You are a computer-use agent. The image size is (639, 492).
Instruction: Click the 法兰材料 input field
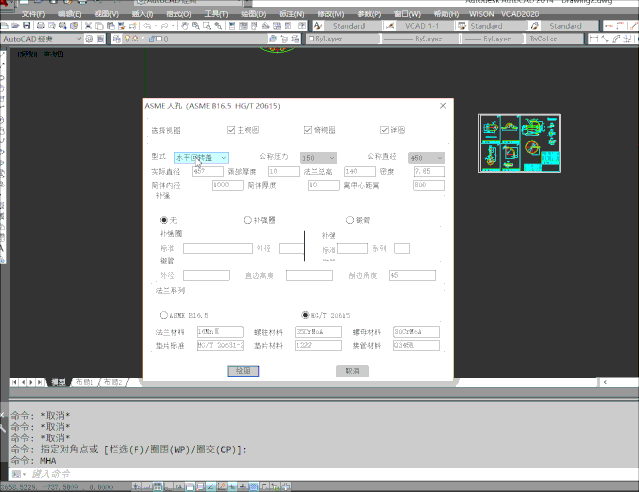220,332
